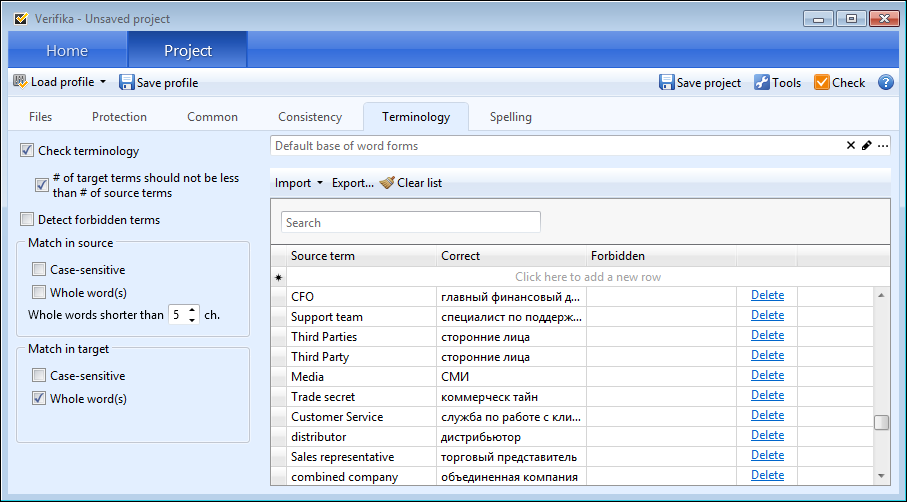Clear the word forms base with X icon

[850, 146]
